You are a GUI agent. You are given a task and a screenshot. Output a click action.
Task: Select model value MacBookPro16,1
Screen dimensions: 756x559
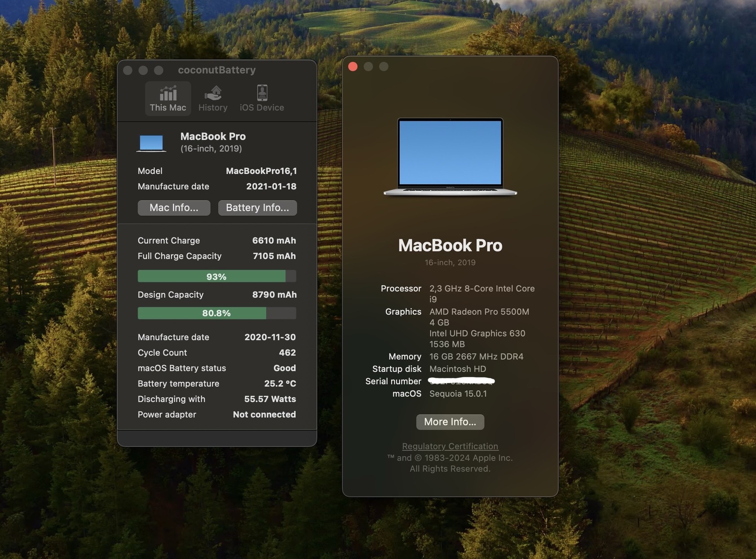click(x=261, y=171)
